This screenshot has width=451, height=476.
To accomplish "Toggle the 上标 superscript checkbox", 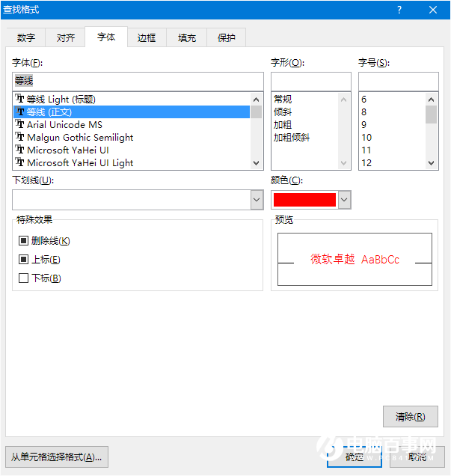I will [23, 260].
